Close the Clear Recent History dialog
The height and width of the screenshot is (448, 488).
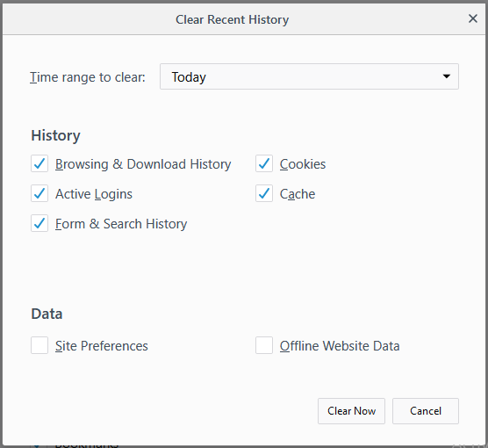point(473,18)
